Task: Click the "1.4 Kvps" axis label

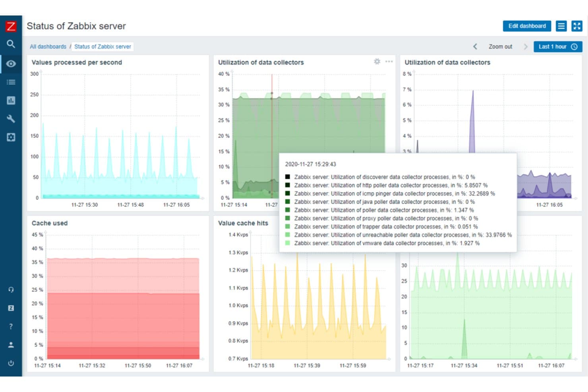Action: tap(238, 235)
